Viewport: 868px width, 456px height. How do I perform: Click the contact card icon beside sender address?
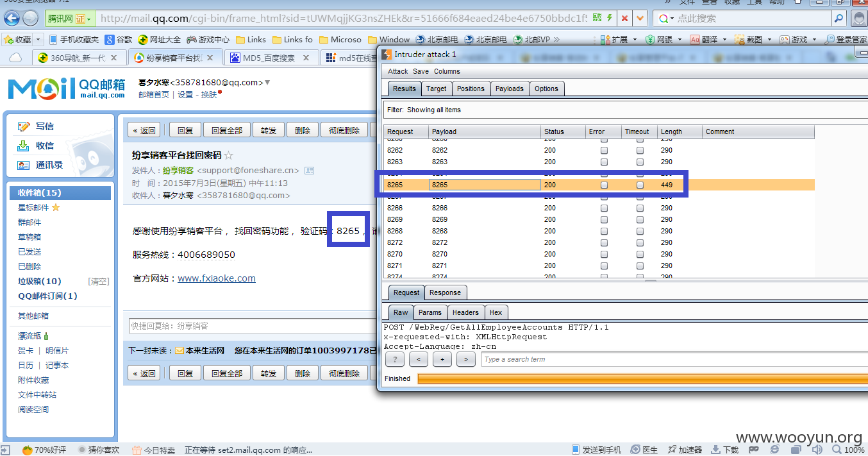[x=309, y=171]
